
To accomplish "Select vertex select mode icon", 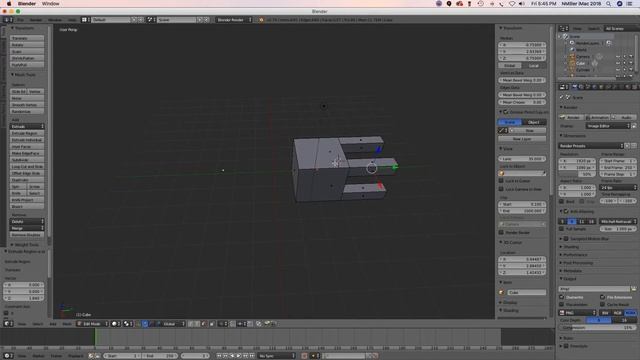I will click(x=191, y=324).
